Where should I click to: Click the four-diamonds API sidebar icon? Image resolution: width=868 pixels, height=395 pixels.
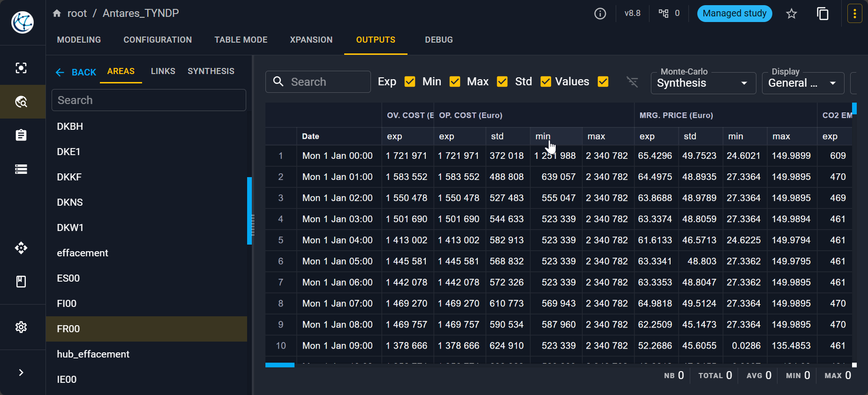21,248
